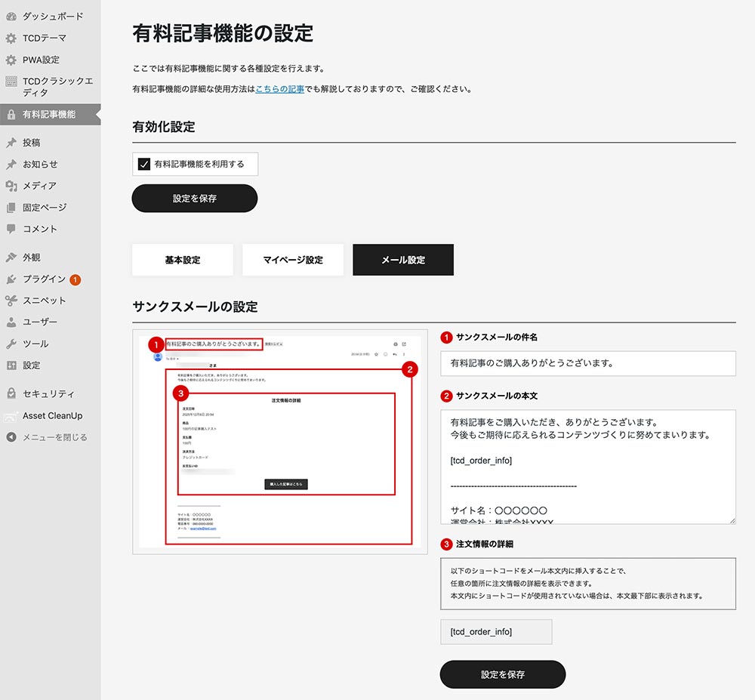
Task: Click the upper 設定を保存 button
Action: (x=195, y=199)
